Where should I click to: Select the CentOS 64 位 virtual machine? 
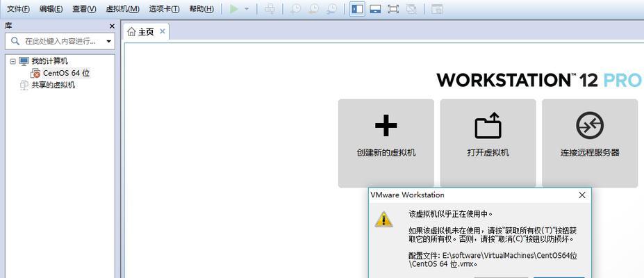(66, 74)
